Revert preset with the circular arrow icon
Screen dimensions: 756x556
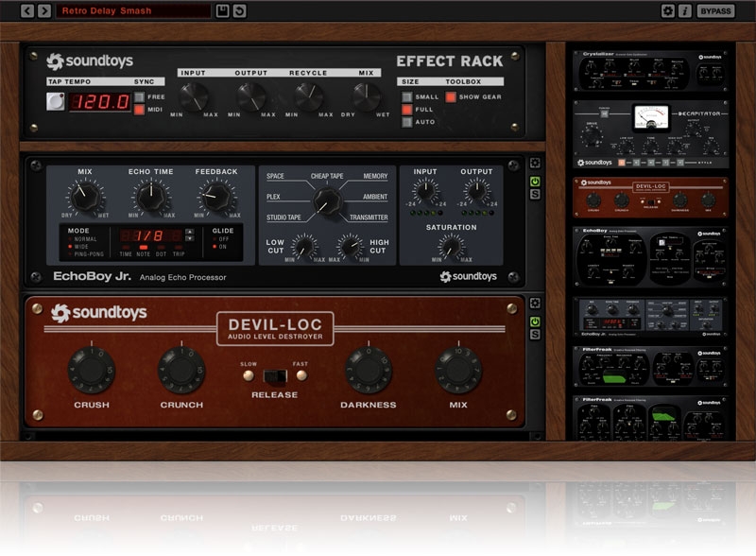(240, 10)
